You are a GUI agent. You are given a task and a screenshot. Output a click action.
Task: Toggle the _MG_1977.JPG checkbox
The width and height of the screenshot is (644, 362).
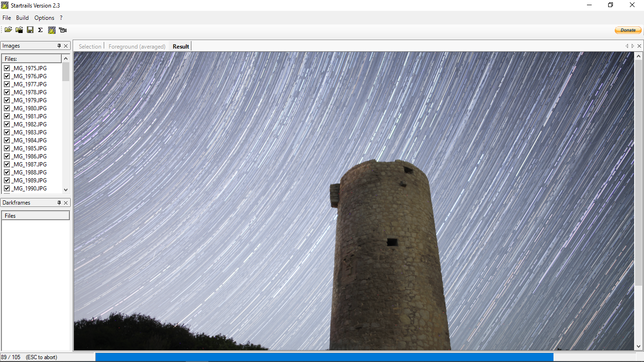tap(7, 84)
